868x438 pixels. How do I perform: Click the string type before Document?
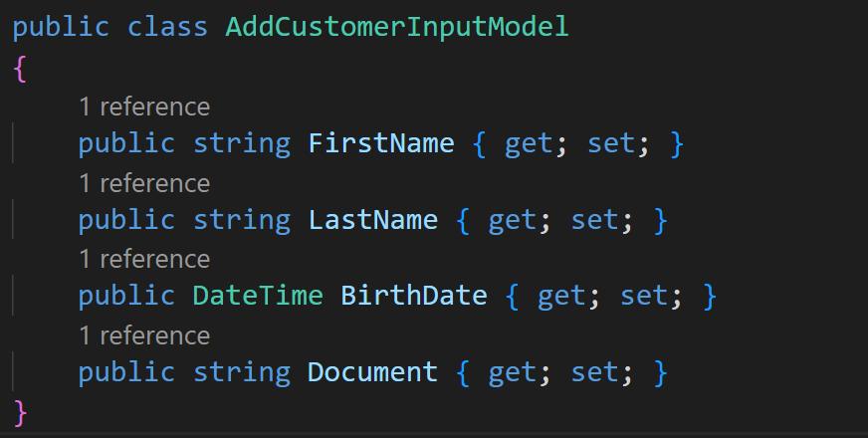[x=242, y=372]
